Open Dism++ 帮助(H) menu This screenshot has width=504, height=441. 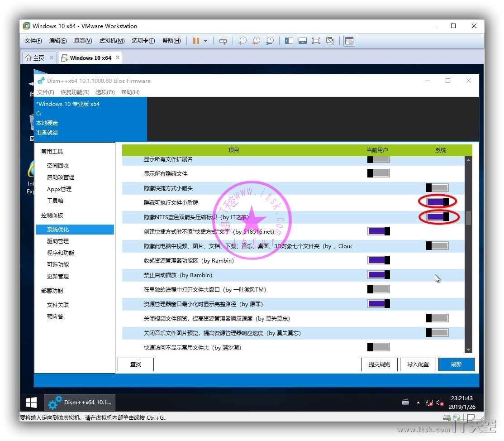click(130, 92)
